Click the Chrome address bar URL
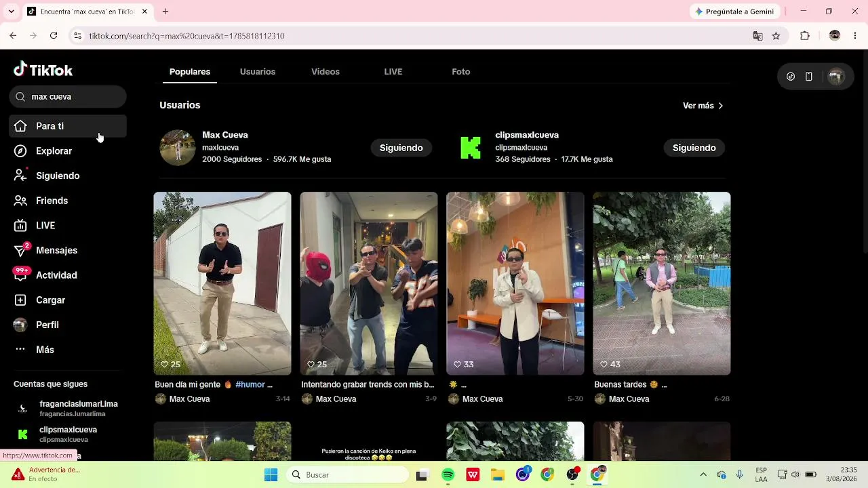 tap(187, 36)
